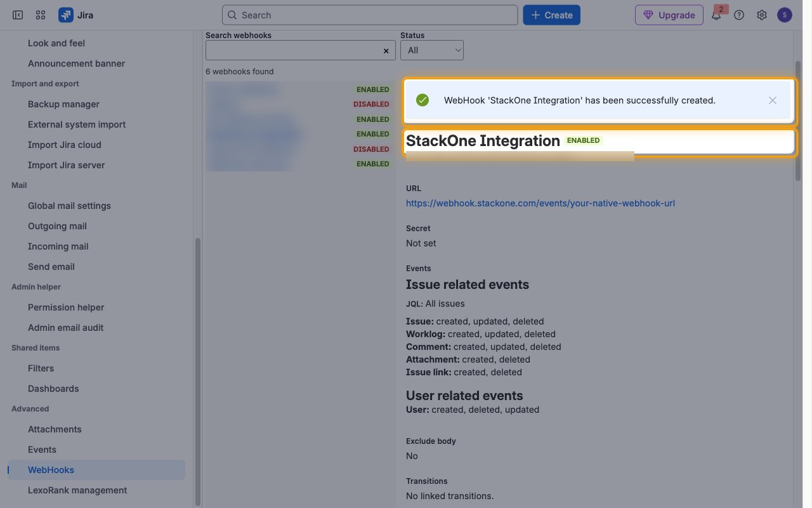Open LexoRank management
Image resolution: width=812 pixels, height=508 pixels.
pyautogui.click(x=77, y=490)
